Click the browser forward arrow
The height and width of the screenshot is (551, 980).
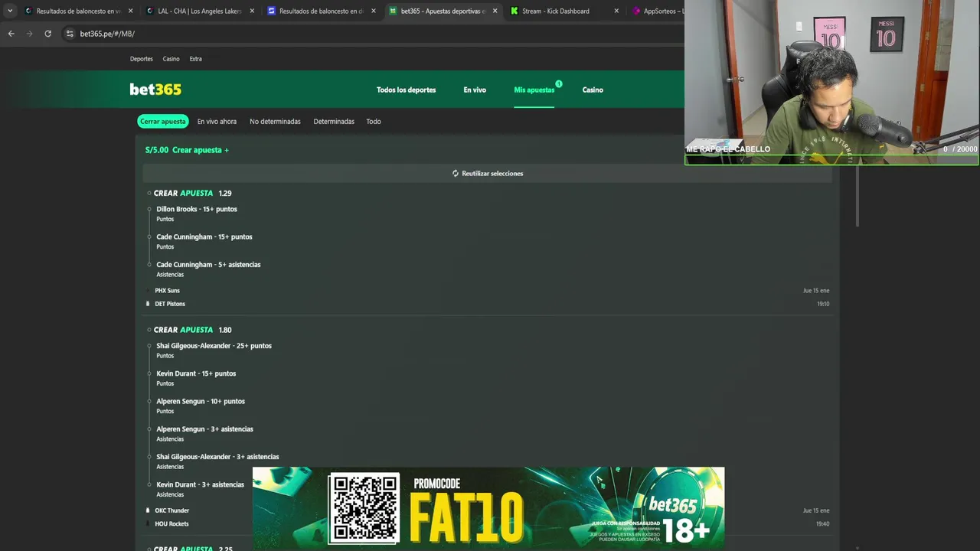click(x=29, y=34)
